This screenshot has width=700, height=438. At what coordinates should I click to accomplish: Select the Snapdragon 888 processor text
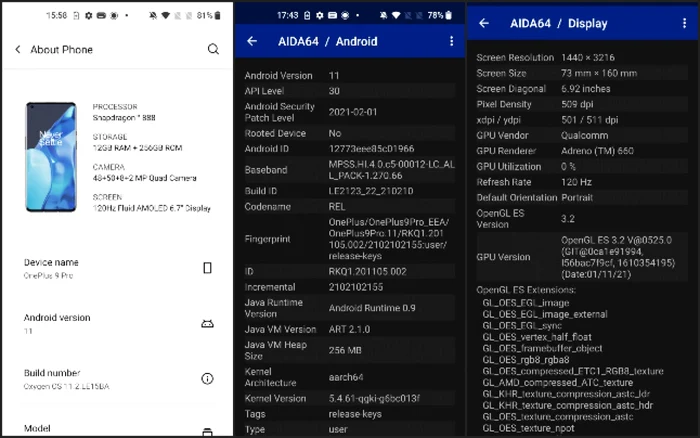[124, 118]
